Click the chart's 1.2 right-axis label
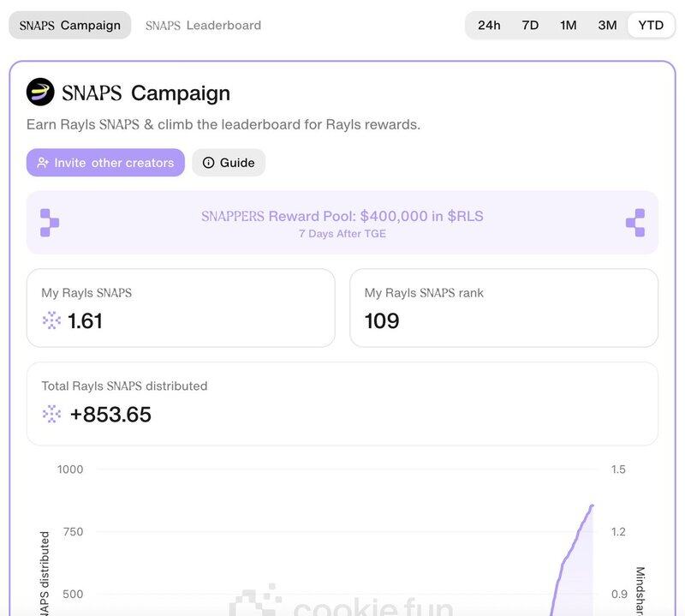Screen dimensions: 685x616 [618, 532]
